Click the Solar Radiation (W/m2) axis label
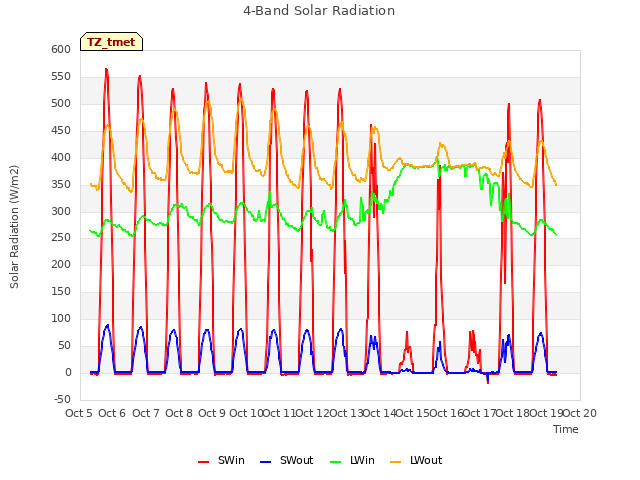This screenshot has width=640, height=480. pos(14,227)
